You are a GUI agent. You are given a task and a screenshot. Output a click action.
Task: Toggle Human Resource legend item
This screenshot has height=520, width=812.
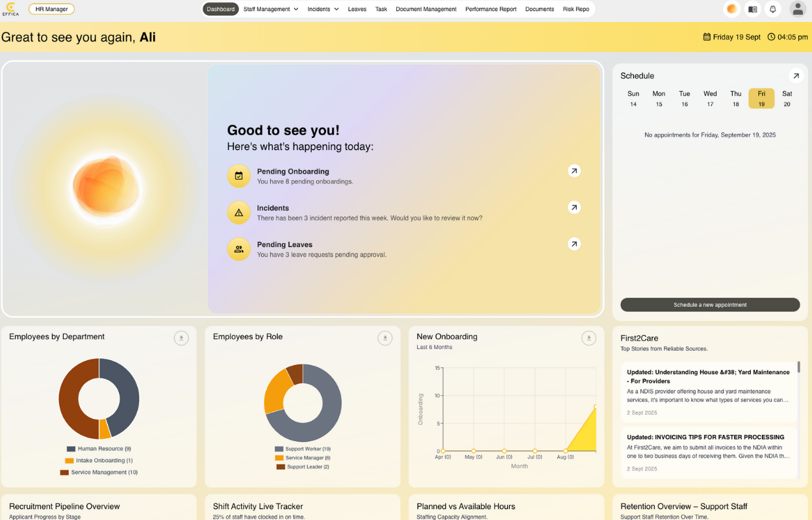pos(99,448)
